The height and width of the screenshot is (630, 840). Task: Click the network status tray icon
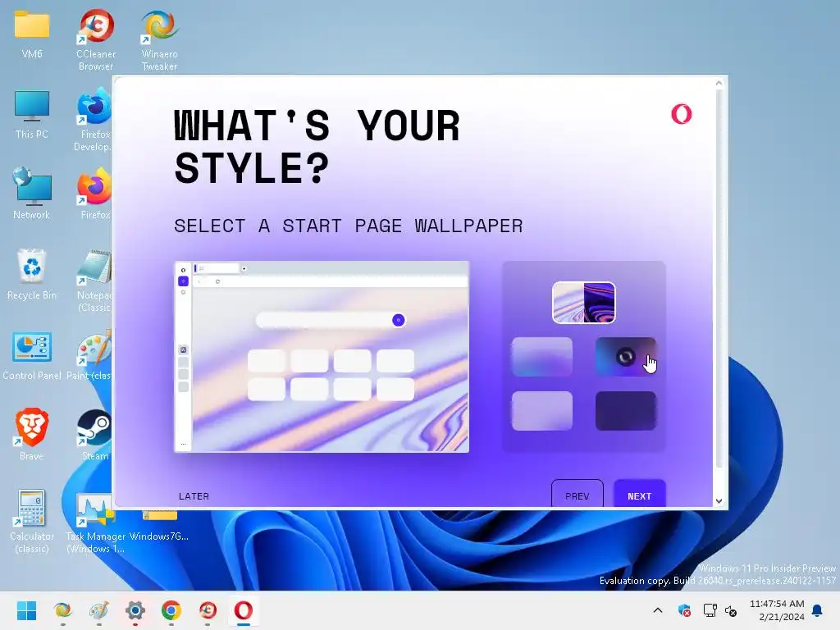pos(710,610)
